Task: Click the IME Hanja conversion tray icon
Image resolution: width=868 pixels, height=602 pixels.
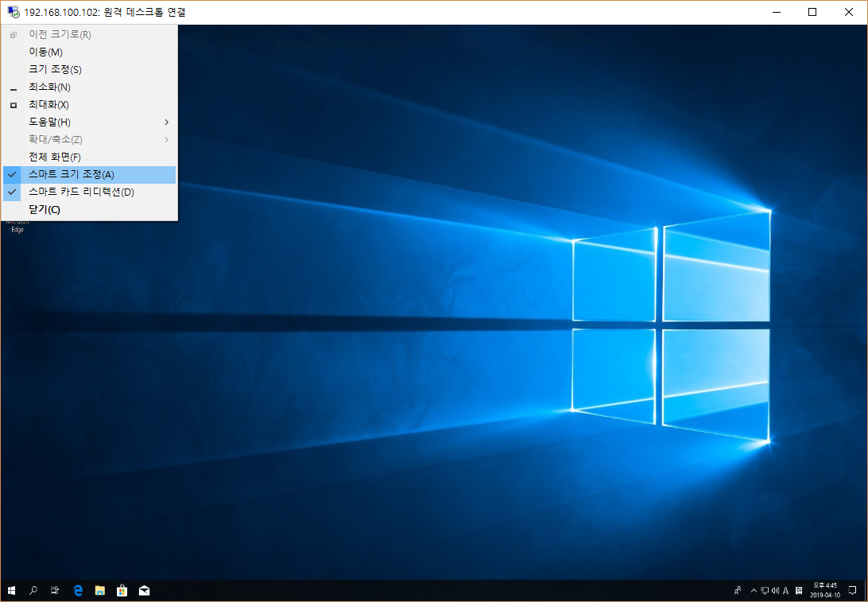Action: 799,590
